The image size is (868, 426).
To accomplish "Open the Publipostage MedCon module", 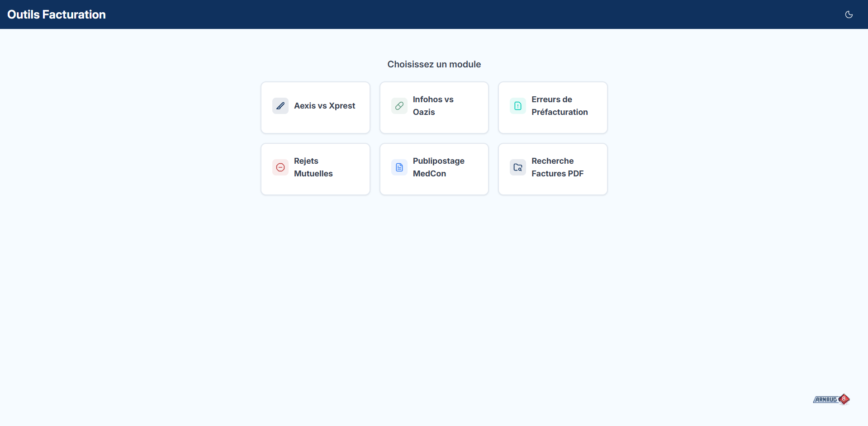I will 434,169.
